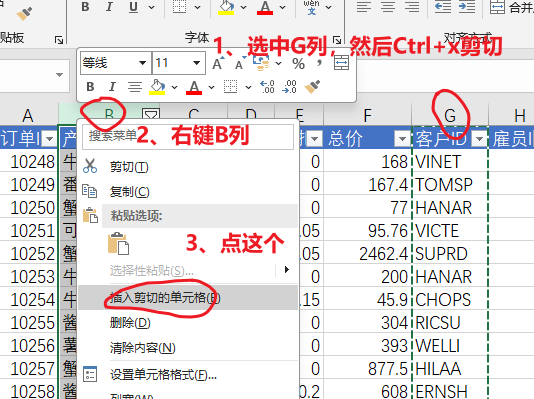Click cell containing TOMSP
Screen dimensions: 534x399
450,185
